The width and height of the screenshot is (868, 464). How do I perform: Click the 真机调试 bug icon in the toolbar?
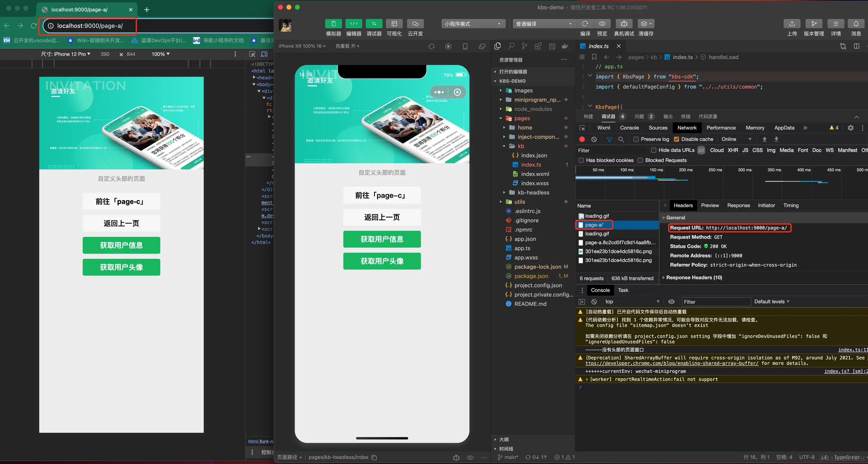point(624,24)
